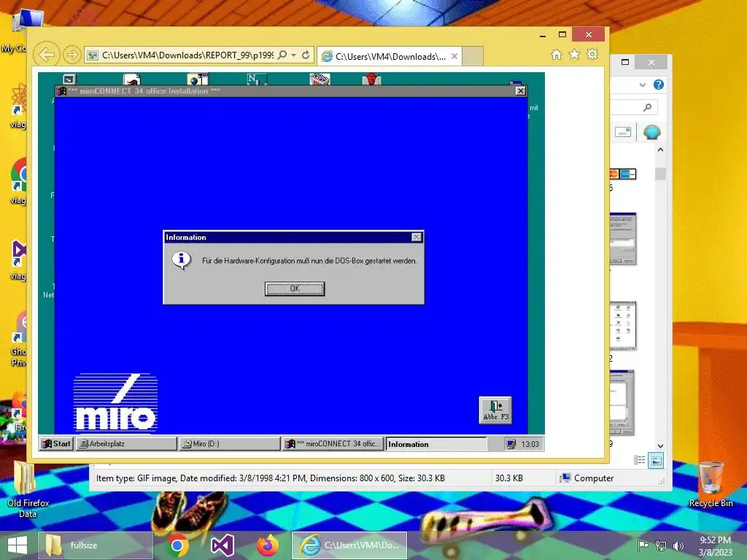Open a new blank IE tab
This screenshot has width=747, height=560.
point(473,56)
